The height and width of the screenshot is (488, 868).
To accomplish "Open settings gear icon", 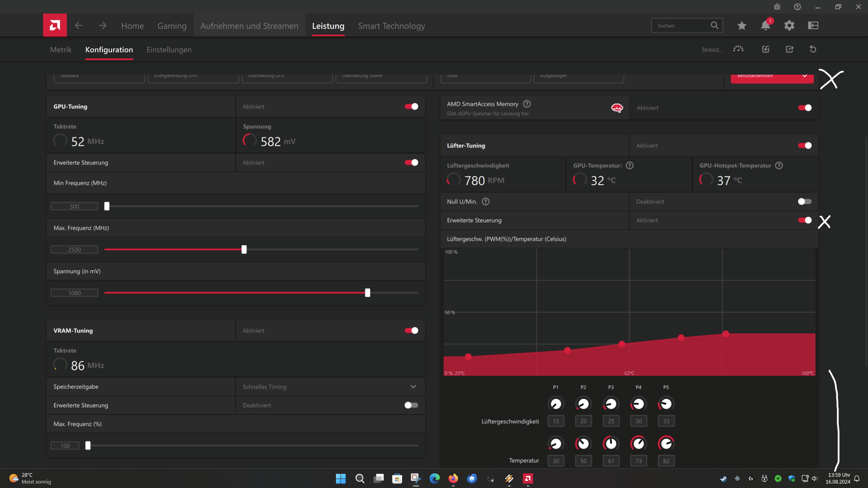I will [789, 25].
